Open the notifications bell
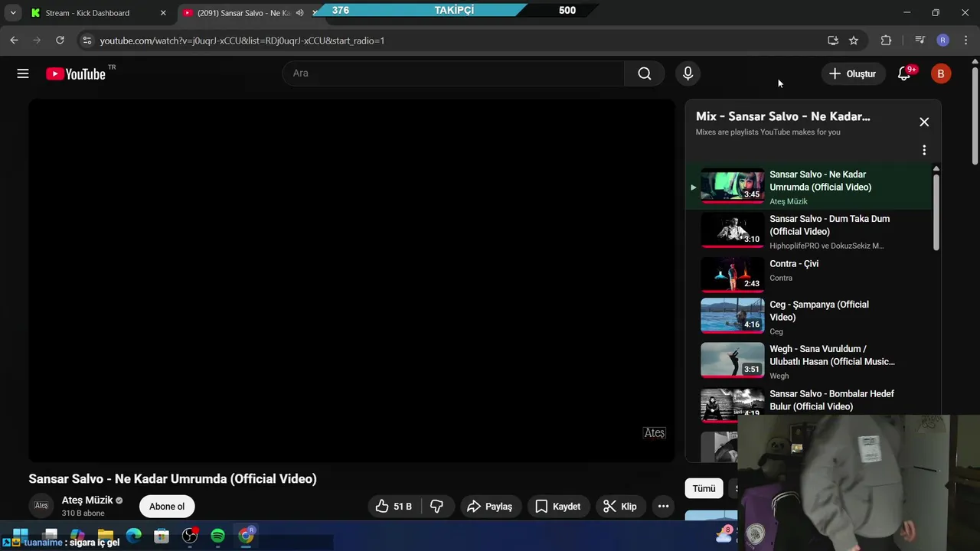Viewport: 980px width, 551px height. pyautogui.click(x=904, y=73)
